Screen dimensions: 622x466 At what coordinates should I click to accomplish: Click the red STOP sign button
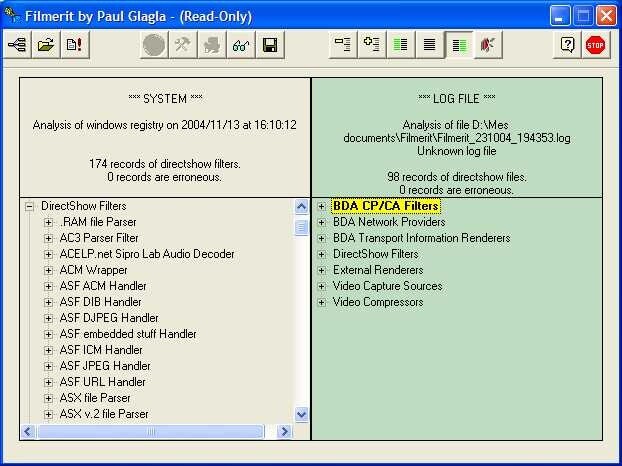pos(595,45)
